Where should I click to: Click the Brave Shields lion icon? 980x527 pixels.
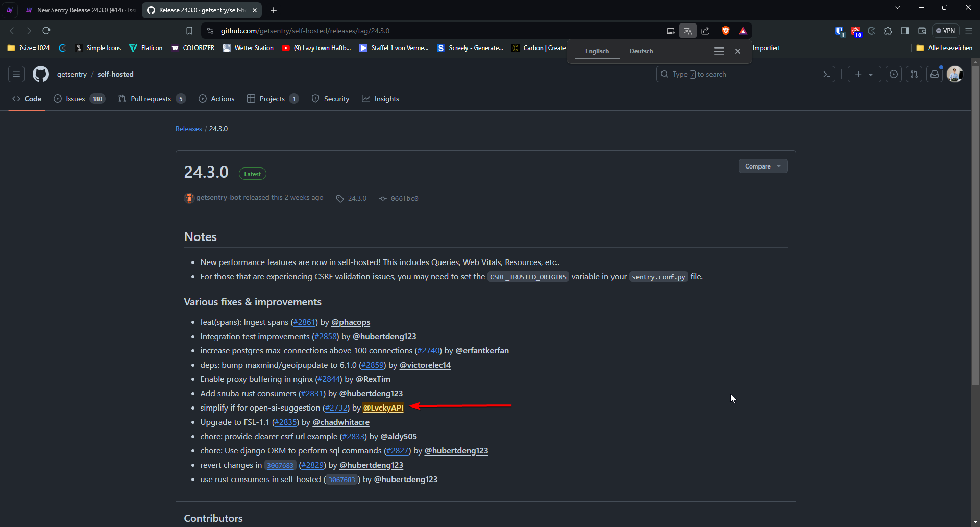tap(726, 31)
